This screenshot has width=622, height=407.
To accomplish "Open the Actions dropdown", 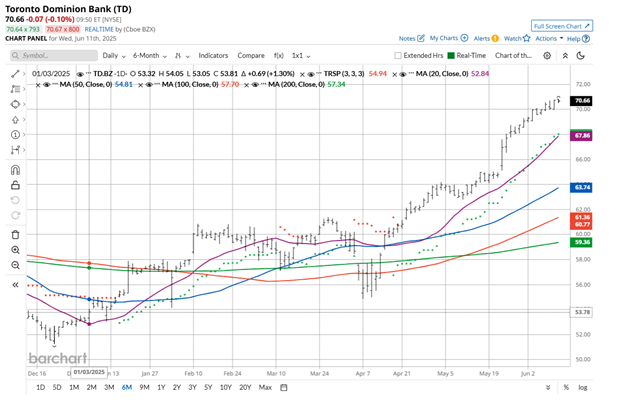I will [x=549, y=38].
